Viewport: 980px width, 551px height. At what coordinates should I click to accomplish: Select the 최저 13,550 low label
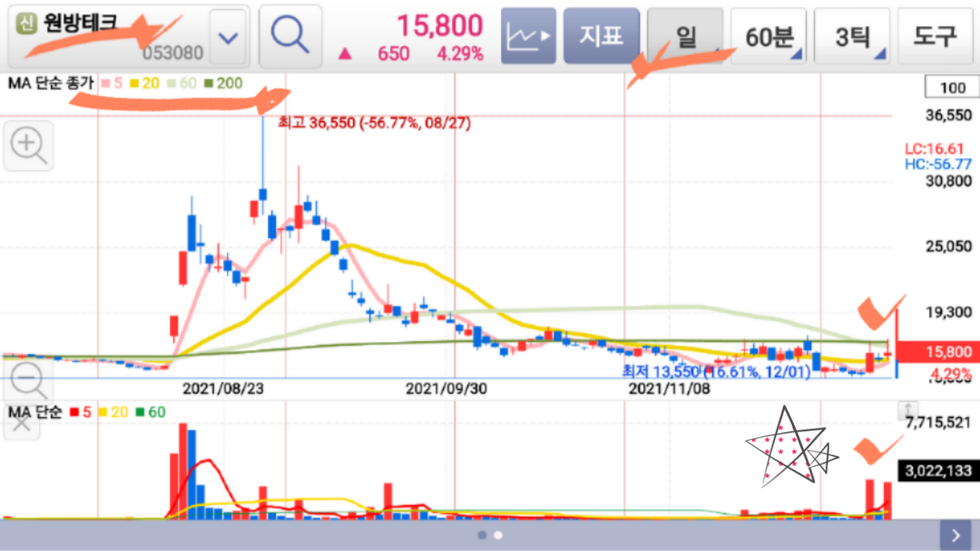(x=717, y=371)
